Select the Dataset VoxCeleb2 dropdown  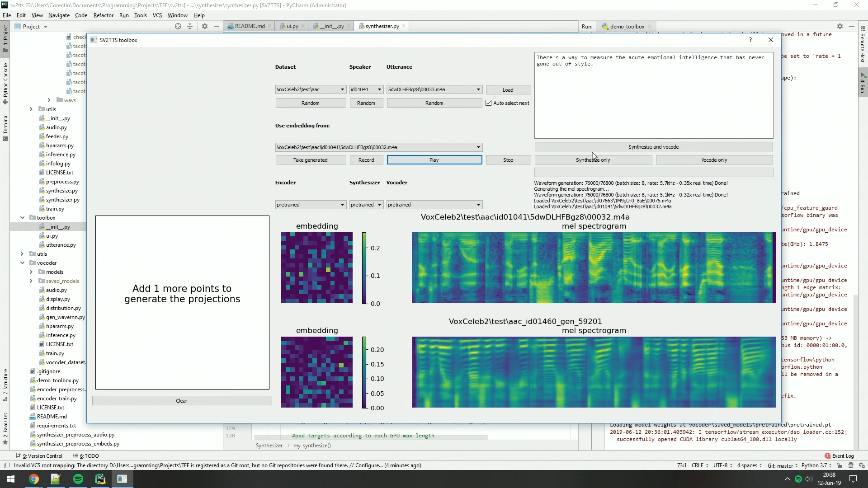click(310, 89)
